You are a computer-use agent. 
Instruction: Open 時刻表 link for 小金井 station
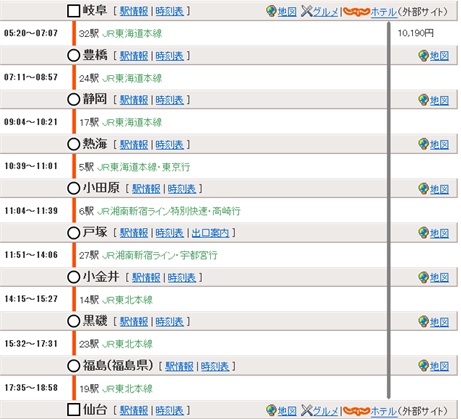pos(182,278)
